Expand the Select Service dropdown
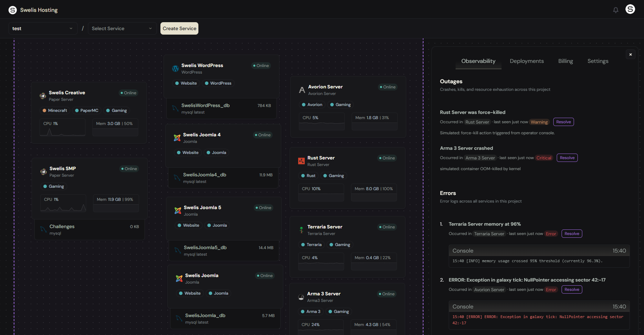The height and width of the screenshot is (335, 644). point(122,28)
